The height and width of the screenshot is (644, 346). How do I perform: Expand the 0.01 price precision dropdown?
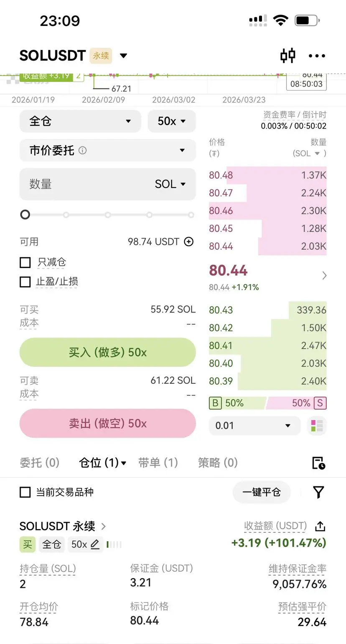254,426
